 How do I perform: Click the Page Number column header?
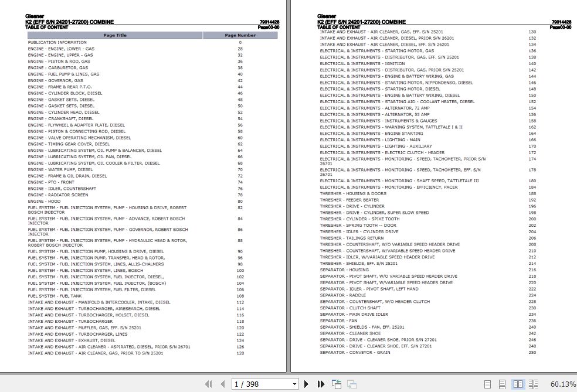[x=240, y=35]
